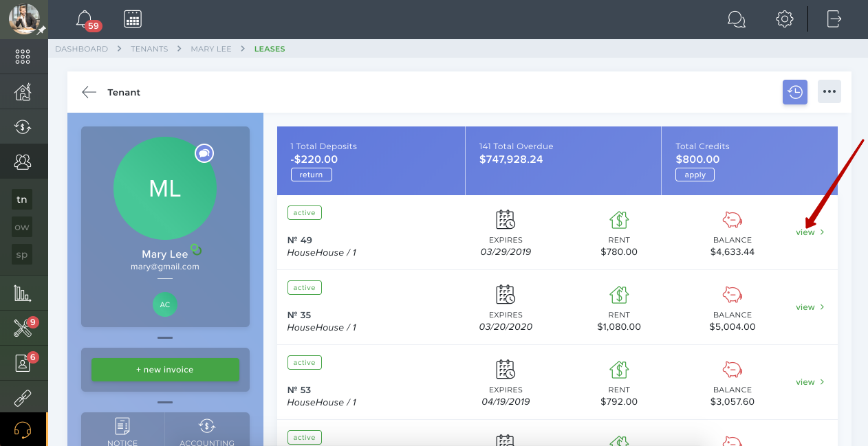Click the balance piggy bank for lease 35
The height and width of the screenshot is (446, 868).
733,295
